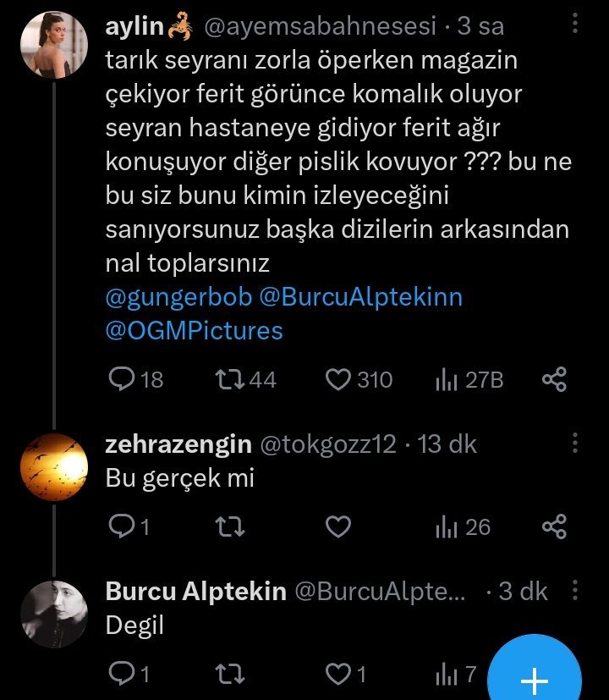Open zehrazengin's sunset profile avatar
Image resolution: width=609 pixels, height=700 pixels.
pyautogui.click(x=54, y=467)
